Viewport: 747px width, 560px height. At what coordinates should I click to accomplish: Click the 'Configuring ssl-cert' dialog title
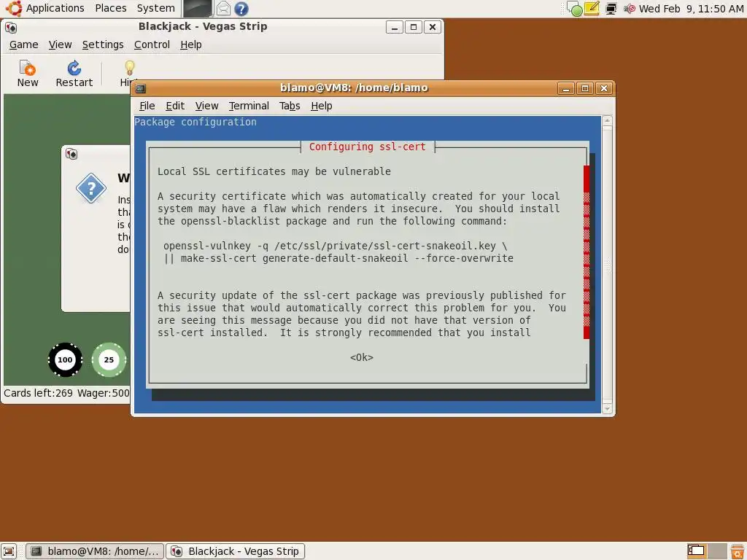click(x=368, y=147)
